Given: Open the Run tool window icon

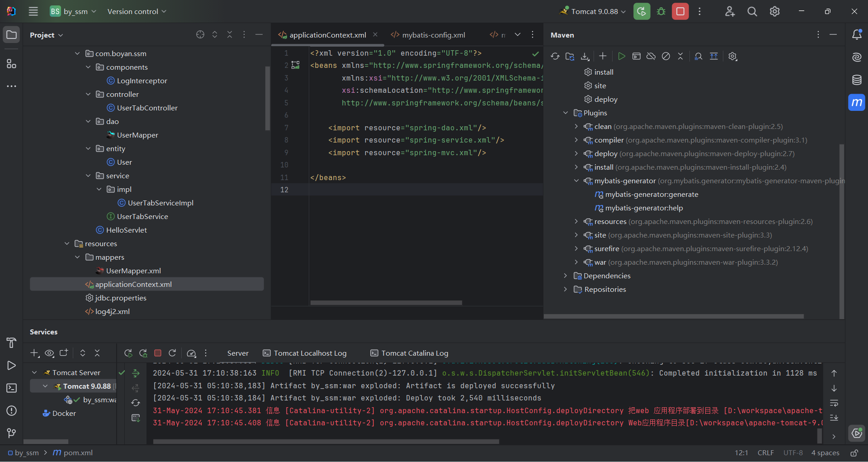Looking at the screenshot, I should [x=11, y=366].
